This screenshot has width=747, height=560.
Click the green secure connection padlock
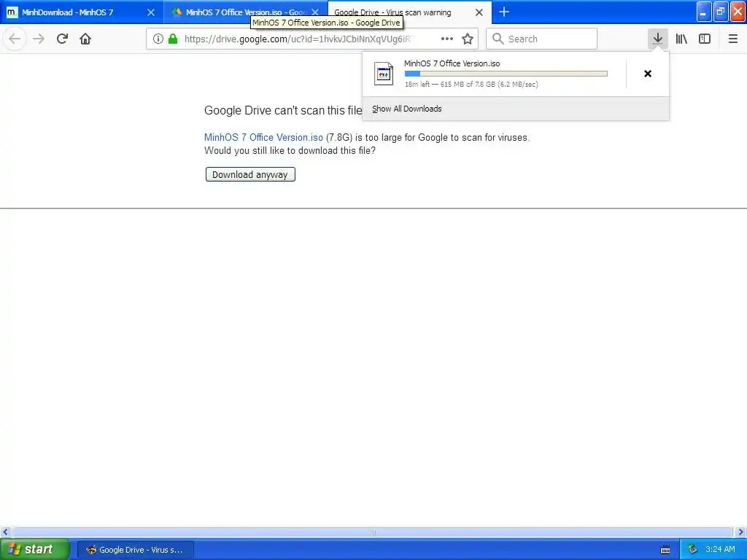click(x=173, y=39)
